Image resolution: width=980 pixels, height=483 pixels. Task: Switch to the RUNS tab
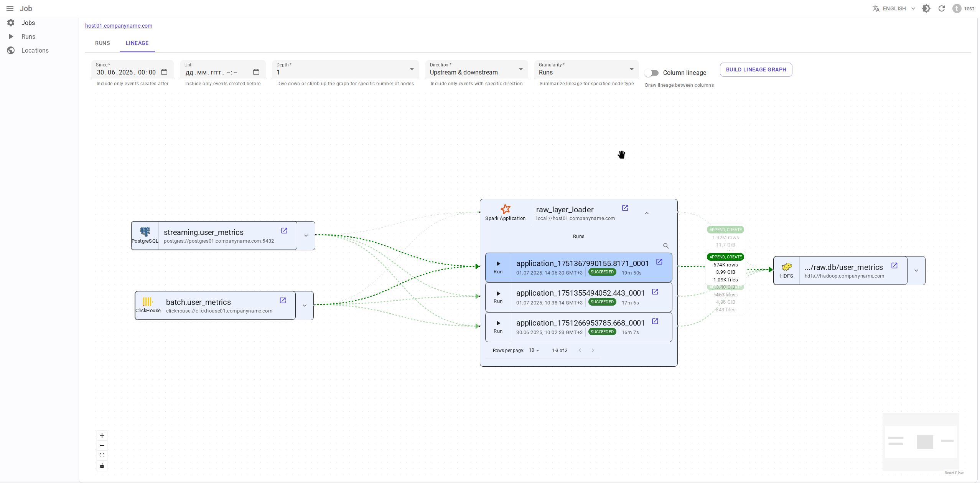coord(102,43)
